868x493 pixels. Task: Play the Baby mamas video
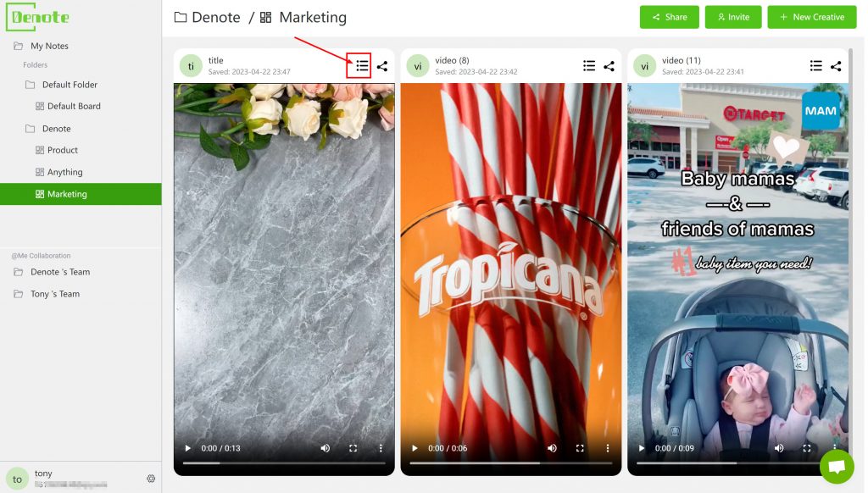pos(642,448)
